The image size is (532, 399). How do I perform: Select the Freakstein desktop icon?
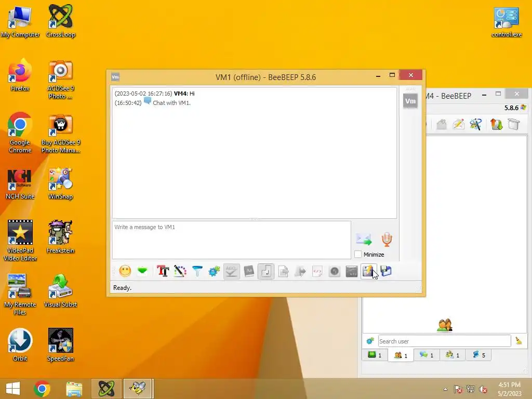tap(60, 237)
